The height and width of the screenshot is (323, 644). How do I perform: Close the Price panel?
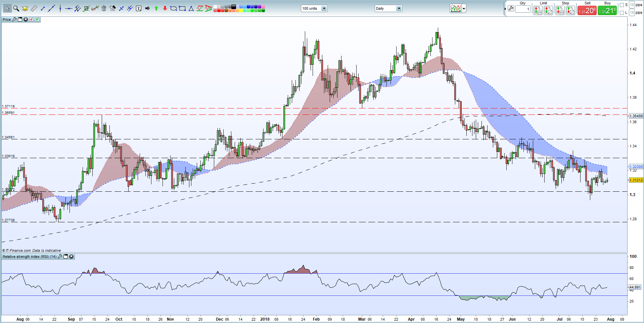click(x=26, y=19)
